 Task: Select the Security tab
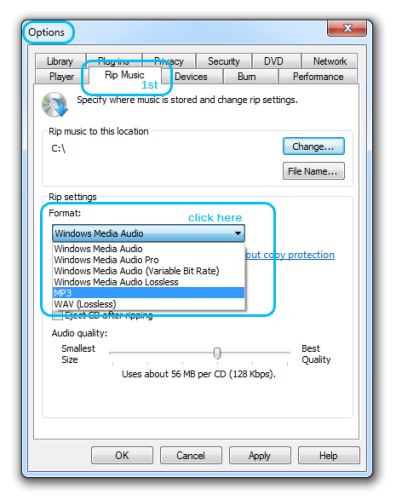click(224, 61)
